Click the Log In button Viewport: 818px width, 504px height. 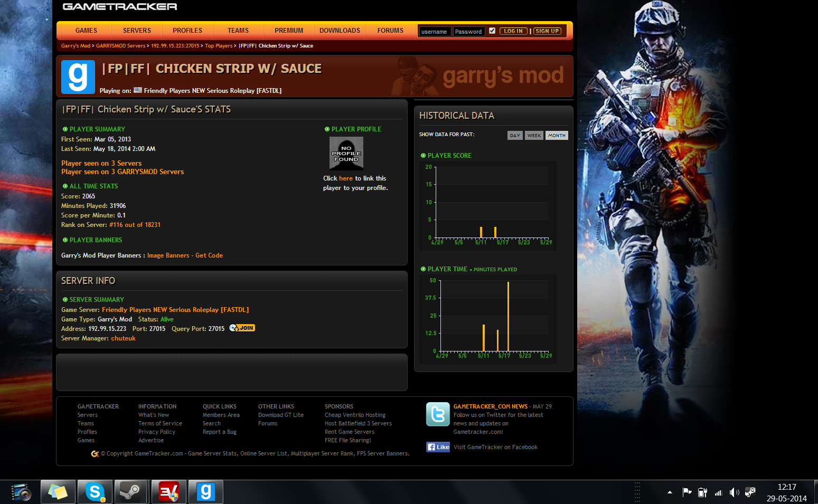(x=513, y=31)
